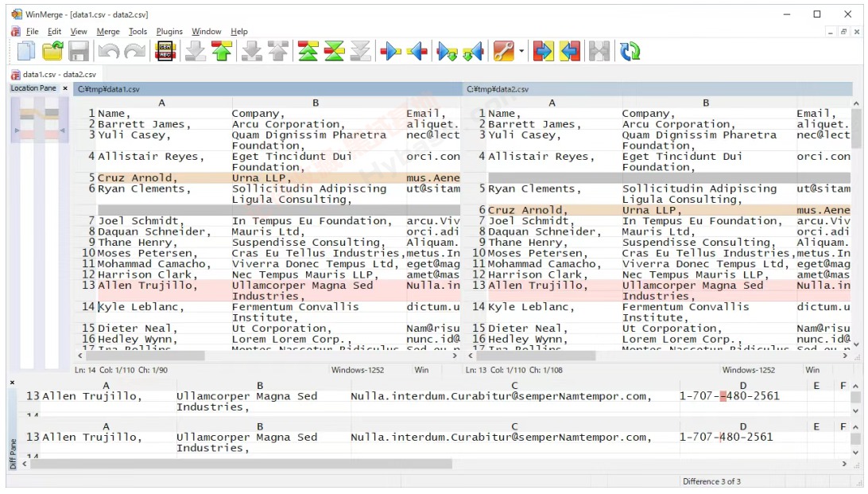Viewport: 868px width, 494px height.
Task: Open the Edit menu
Action: click(54, 32)
